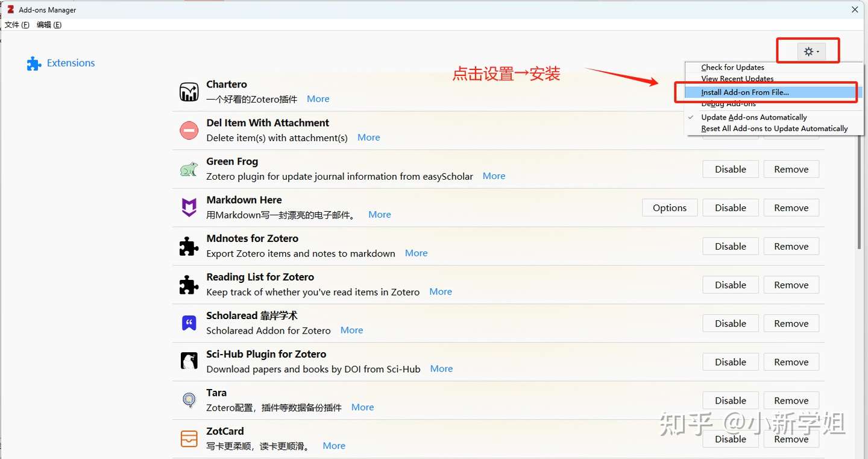
Task: Open More link for Scholaread
Action: coord(352,331)
